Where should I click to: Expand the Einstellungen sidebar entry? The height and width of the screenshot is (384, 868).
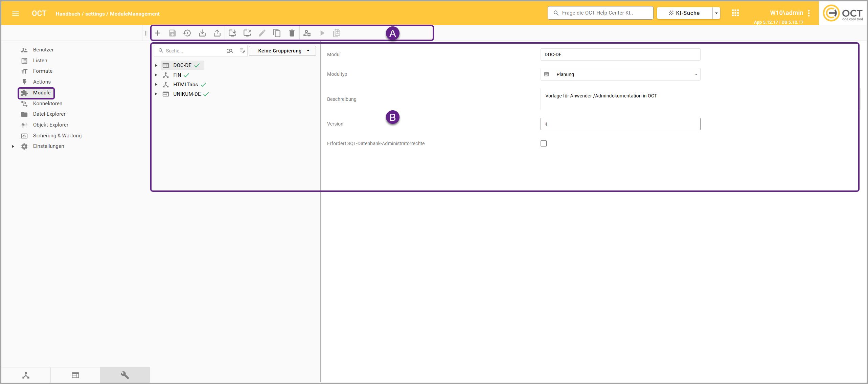point(13,146)
